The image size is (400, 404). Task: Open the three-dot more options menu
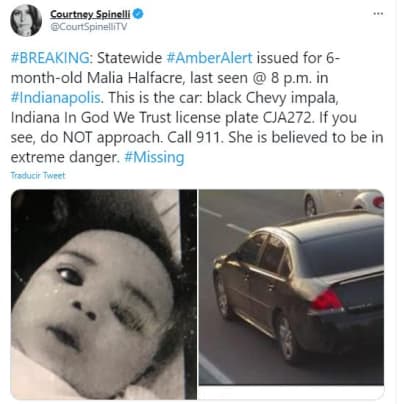[x=378, y=14]
